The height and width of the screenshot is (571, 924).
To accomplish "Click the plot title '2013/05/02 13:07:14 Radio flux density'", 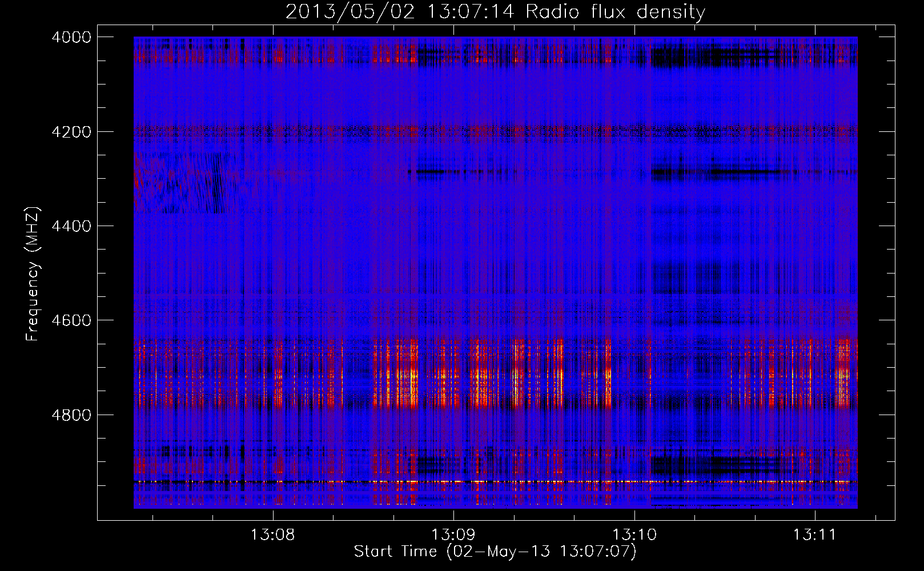I will 496,11.
